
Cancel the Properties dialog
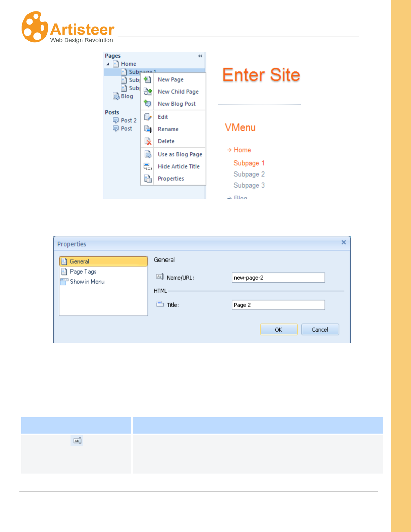point(320,329)
